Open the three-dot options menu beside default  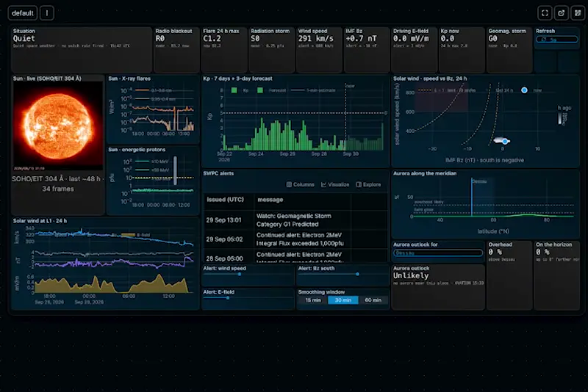coord(47,13)
